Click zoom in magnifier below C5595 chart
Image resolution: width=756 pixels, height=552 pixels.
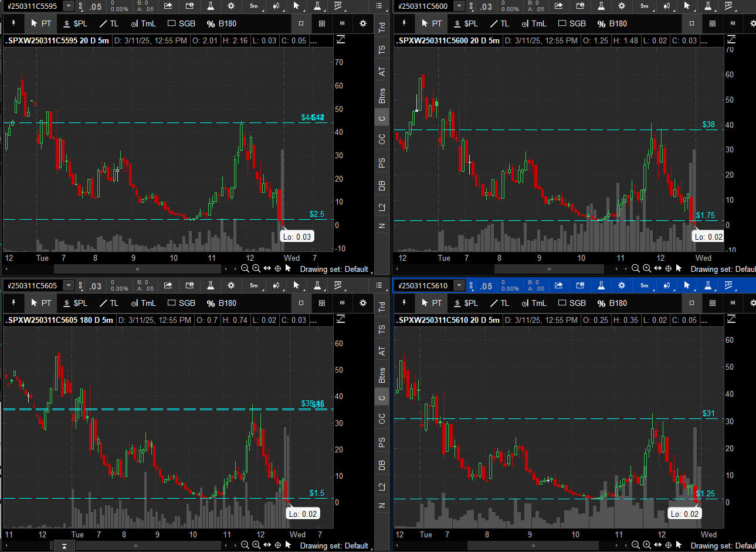point(256,268)
